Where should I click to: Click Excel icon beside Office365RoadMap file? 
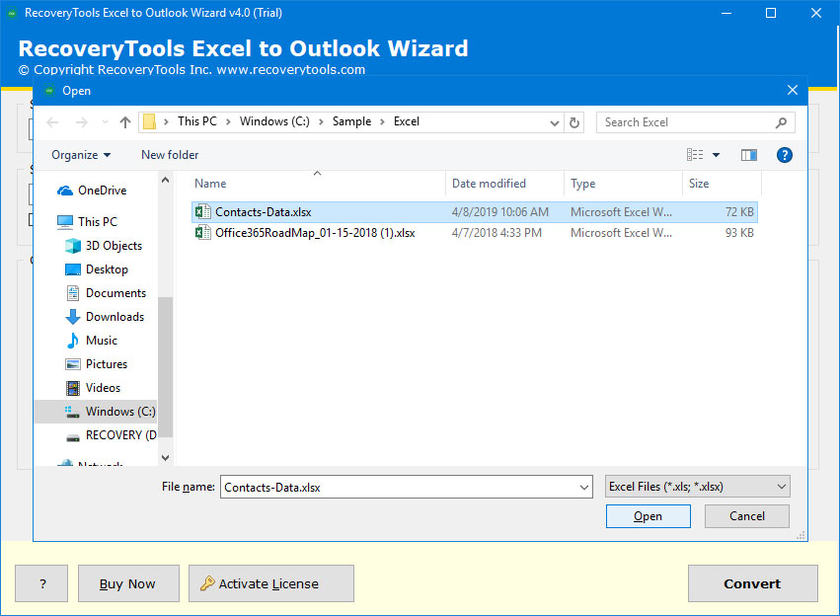203,233
